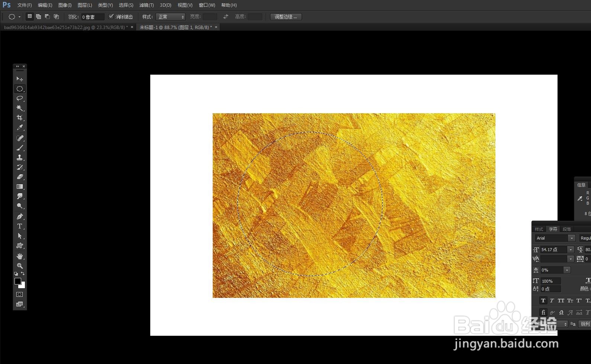Screen dimensions: 591x364
Task: Select the Dodge tool
Action: pyautogui.click(x=20, y=206)
